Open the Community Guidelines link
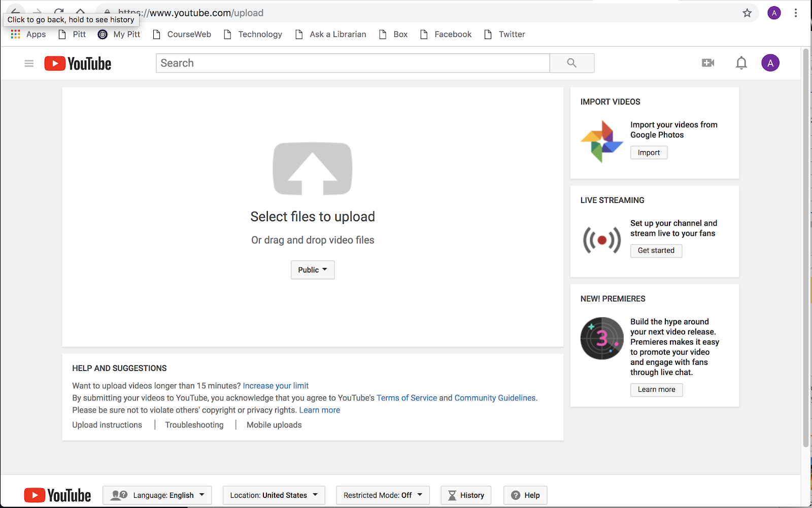Screen dimensions: 812x508 coord(495,398)
